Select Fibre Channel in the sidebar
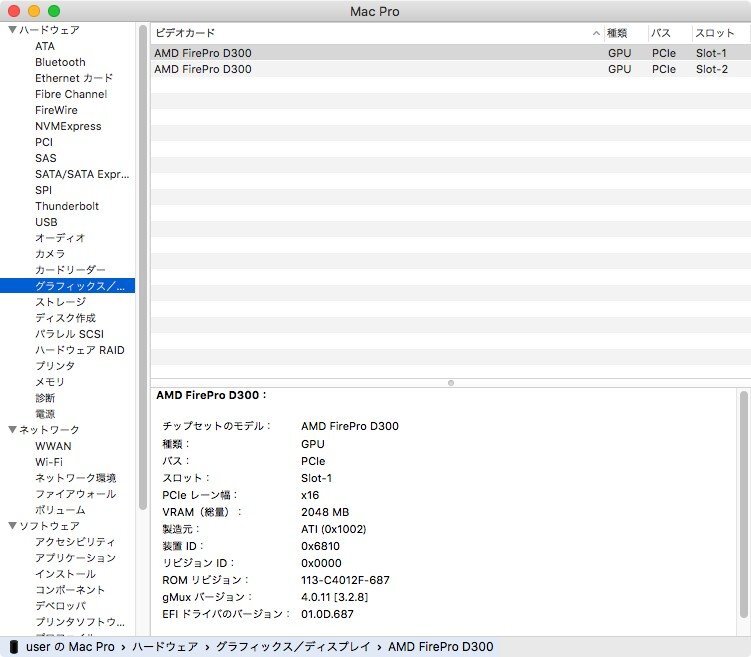751x657 pixels. (x=71, y=94)
